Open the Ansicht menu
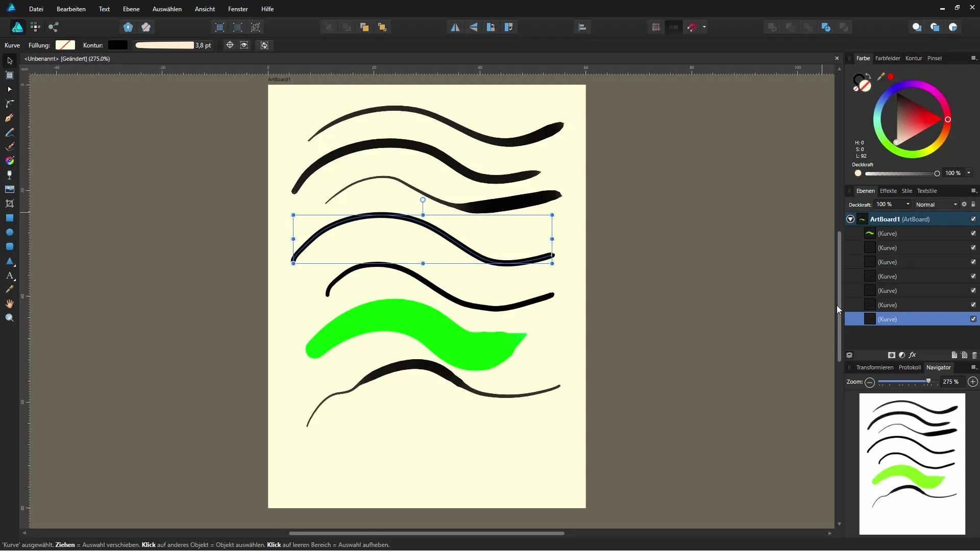 coord(205,9)
